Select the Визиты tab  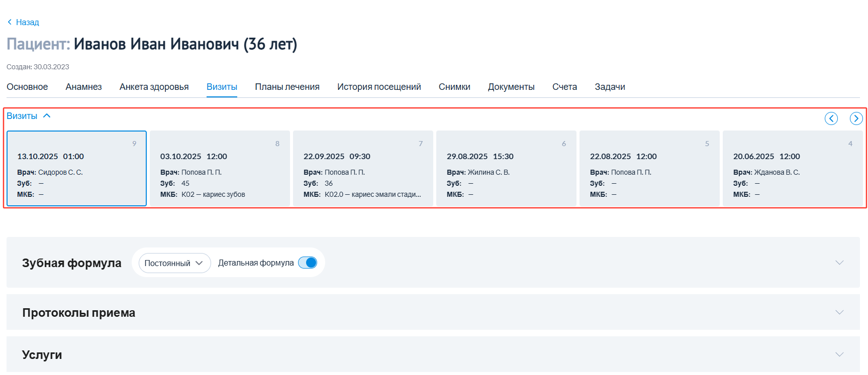click(222, 87)
